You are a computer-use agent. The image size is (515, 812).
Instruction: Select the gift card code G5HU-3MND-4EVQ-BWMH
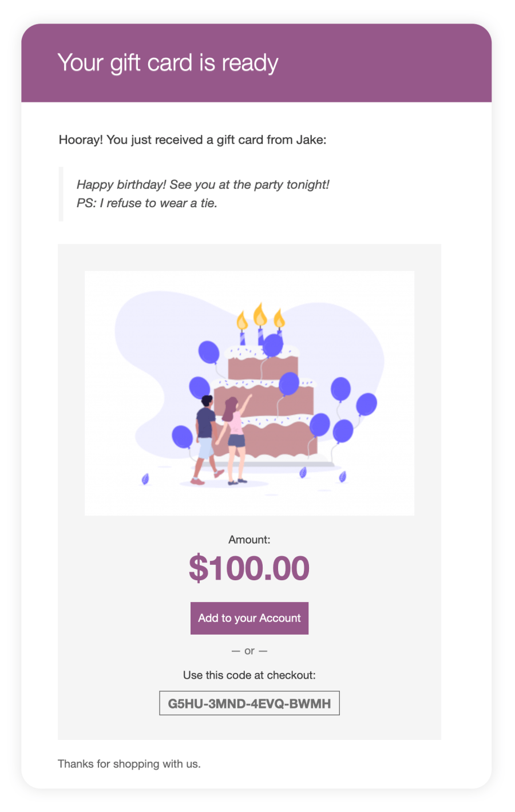click(249, 703)
